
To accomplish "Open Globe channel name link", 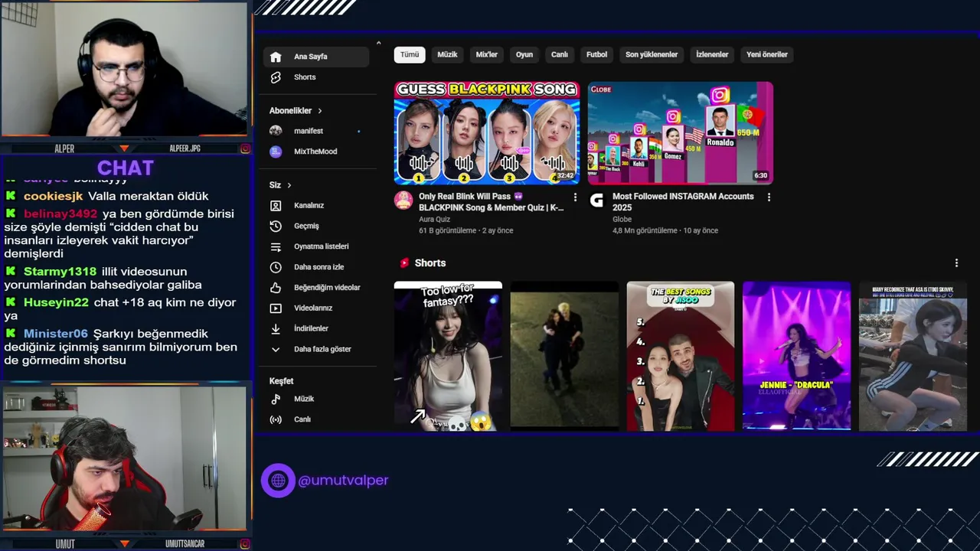I will [622, 219].
